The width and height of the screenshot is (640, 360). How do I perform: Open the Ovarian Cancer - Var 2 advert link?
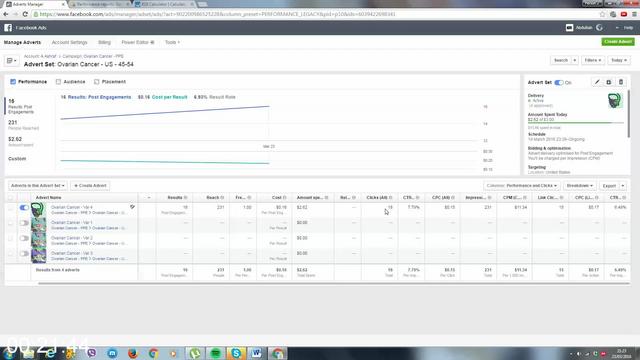click(72, 238)
